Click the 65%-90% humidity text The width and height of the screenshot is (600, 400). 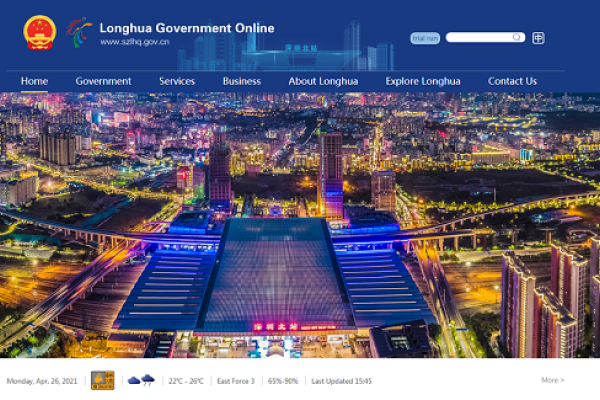tap(283, 381)
